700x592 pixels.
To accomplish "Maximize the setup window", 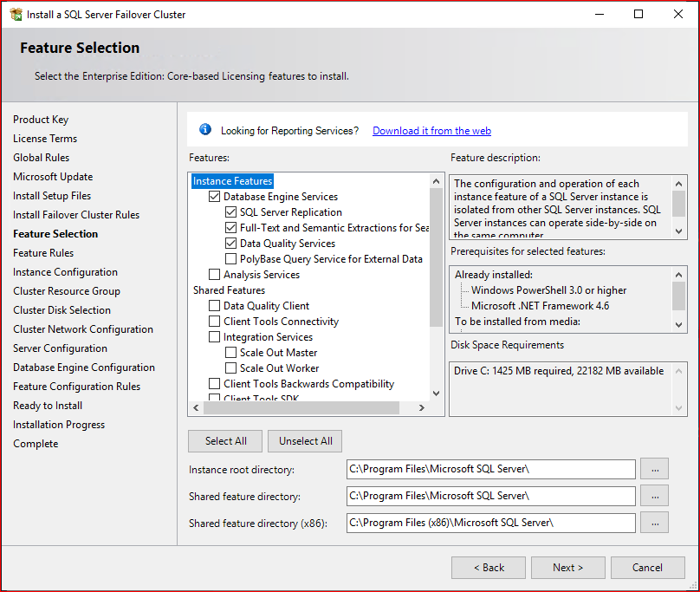I will [638, 14].
